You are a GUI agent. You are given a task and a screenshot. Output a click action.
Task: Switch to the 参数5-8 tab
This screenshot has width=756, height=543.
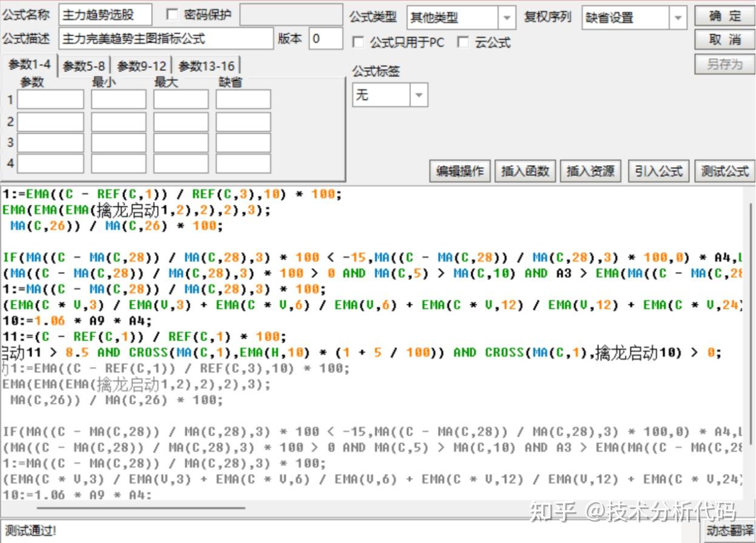[84, 66]
